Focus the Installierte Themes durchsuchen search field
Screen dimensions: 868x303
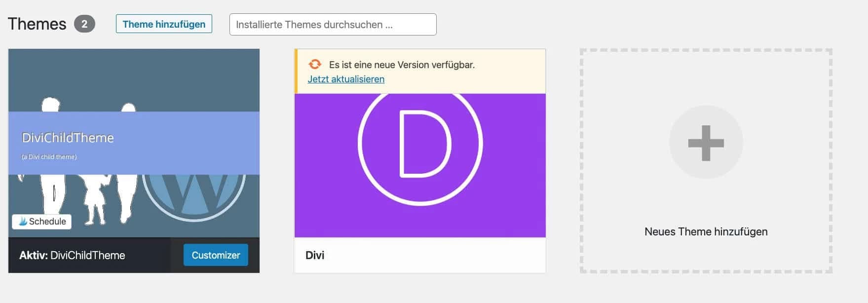(333, 25)
